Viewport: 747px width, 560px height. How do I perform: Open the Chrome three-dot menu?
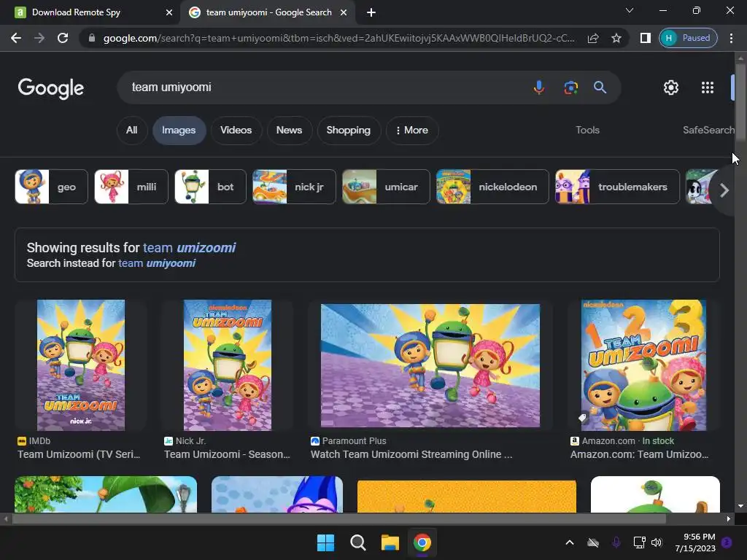coord(731,38)
